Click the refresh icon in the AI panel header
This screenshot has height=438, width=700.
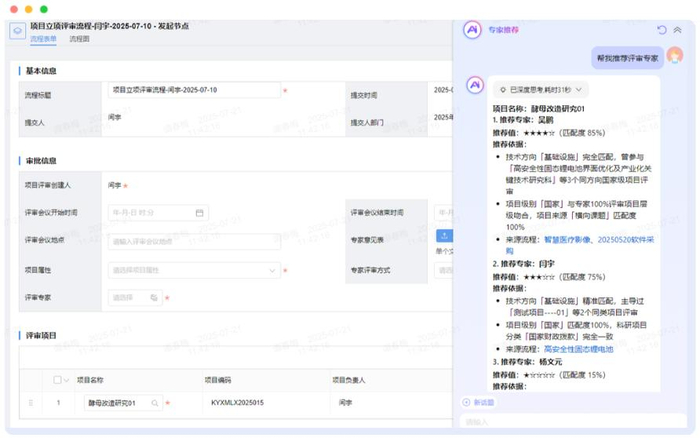(x=662, y=30)
